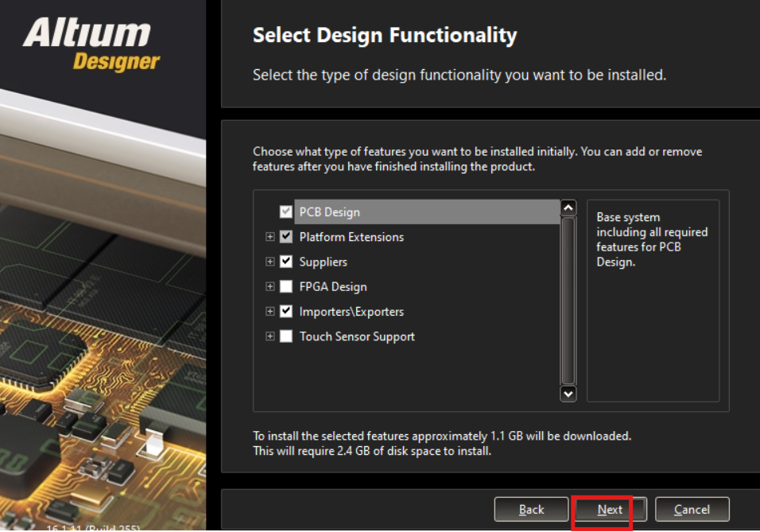The height and width of the screenshot is (532, 760).
Task: Select the Platform Extensions label
Action: pos(351,237)
